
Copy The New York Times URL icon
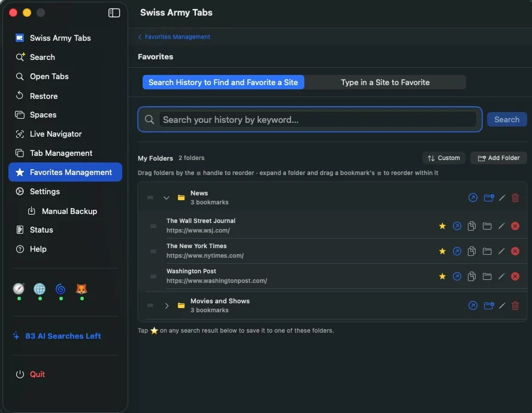tap(471, 251)
